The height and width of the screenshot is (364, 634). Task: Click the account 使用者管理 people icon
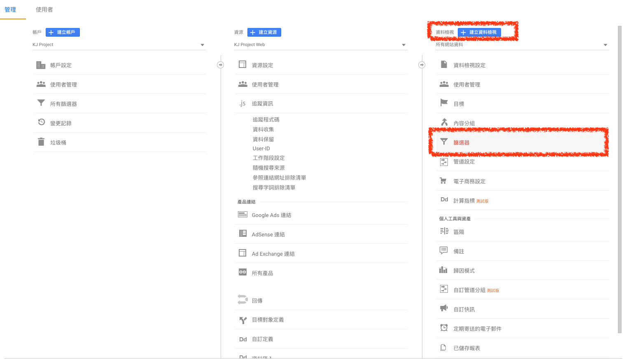pyautogui.click(x=41, y=84)
